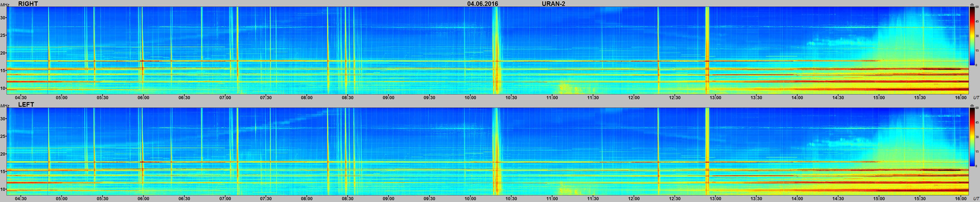This screenshot has width=980, height=202.
Task: Click 04:30 on RIGHT panel time axis
Action: (x=21, y=98)
